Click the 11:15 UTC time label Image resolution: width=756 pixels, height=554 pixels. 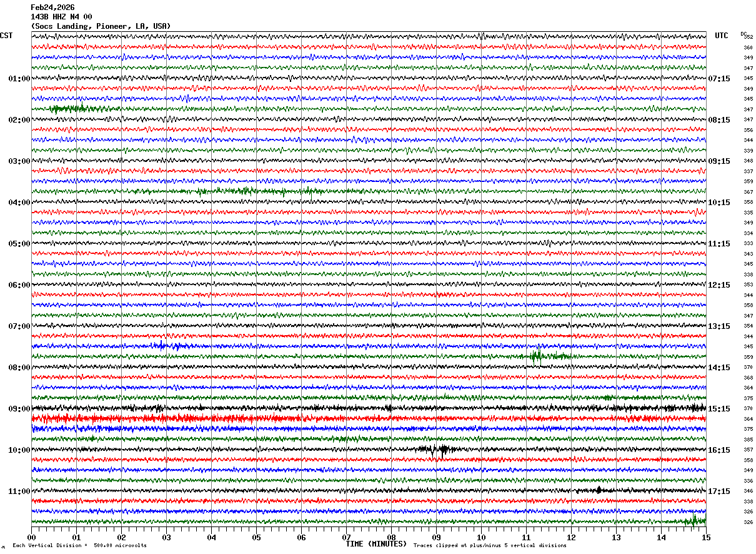(719, 244)
